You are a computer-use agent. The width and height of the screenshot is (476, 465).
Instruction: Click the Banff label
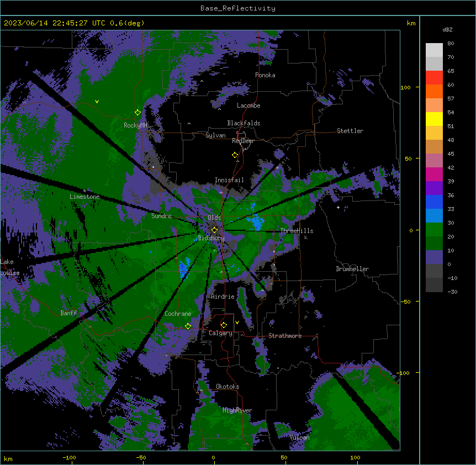click(x=68, y=313)
